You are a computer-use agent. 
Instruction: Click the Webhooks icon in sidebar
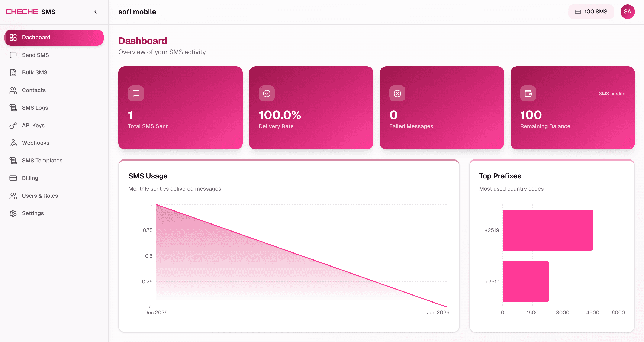tap(13, 143)
